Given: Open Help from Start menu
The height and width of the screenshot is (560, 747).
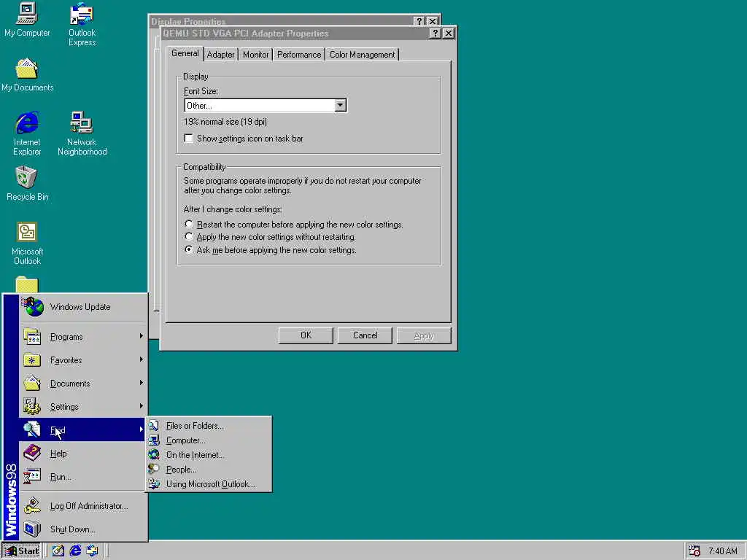Looking at the screenshot, I should [83, 454].
